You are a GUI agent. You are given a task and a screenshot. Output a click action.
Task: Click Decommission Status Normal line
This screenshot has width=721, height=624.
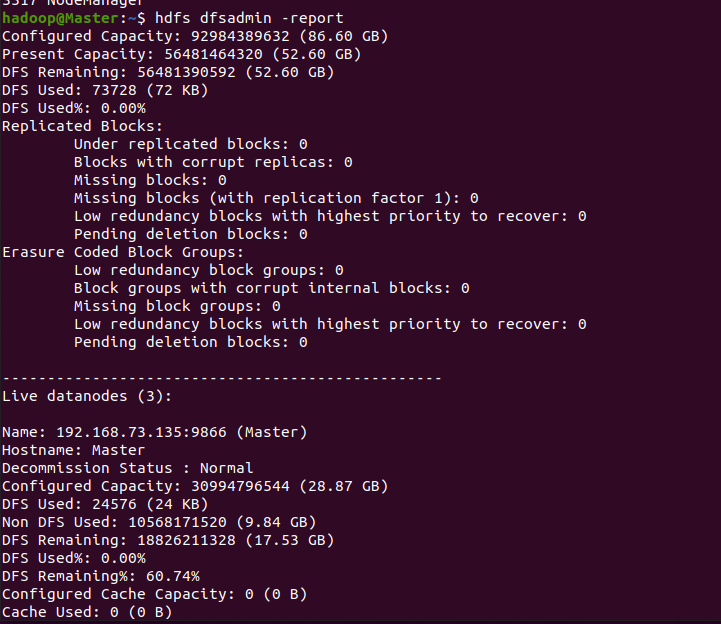(x=127, y=468)
